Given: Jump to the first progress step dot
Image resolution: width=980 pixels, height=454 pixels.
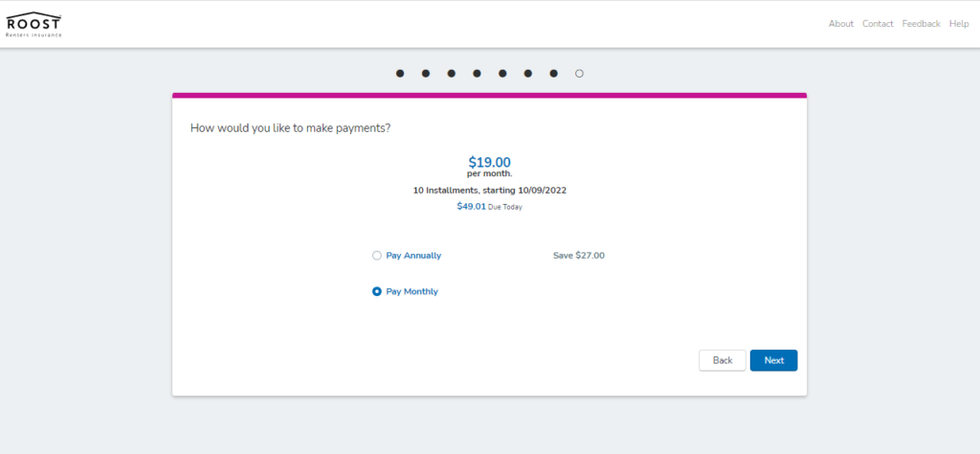Looking at the screenshot, I should tap(400, 73).
